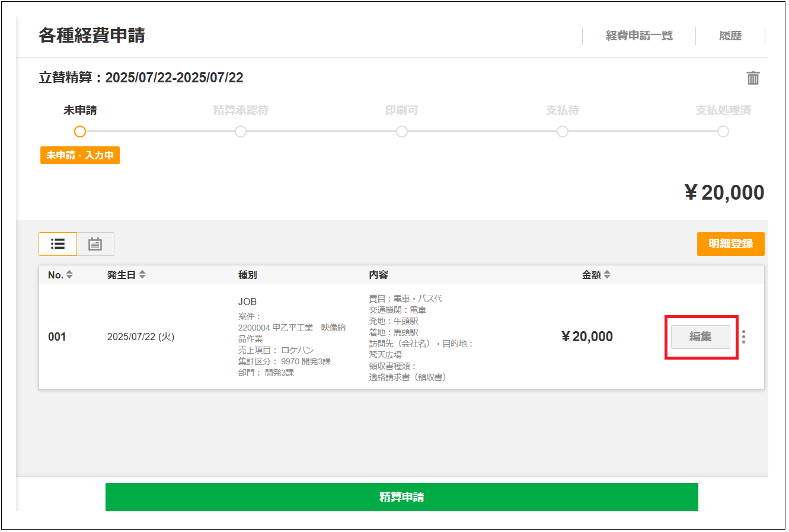Open the three-dot menu for row 001
This screenshot has height=532, width=789.
pos(743,337)
